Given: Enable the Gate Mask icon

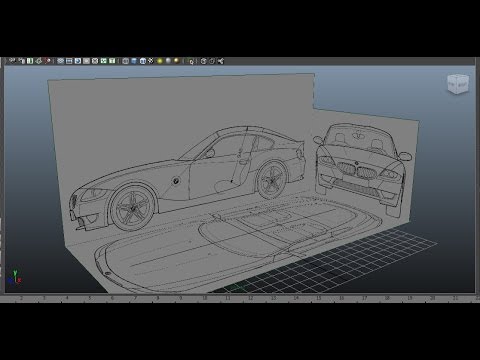Looking at the screenshot, I should point(86,61).
